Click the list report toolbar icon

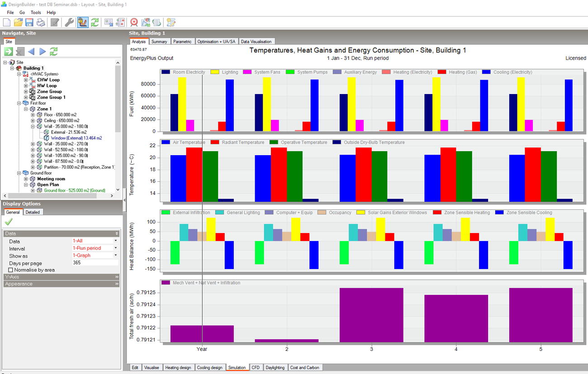[x=156, y=22]
